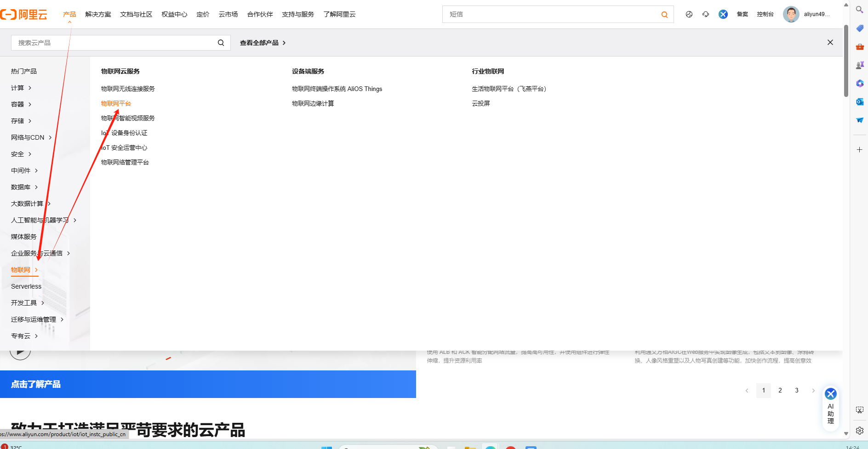Image resolution: width=868 pixels, height=449 pixels.
Task: Open Outlook in the browser sidebar
Action: click(859, 102)
